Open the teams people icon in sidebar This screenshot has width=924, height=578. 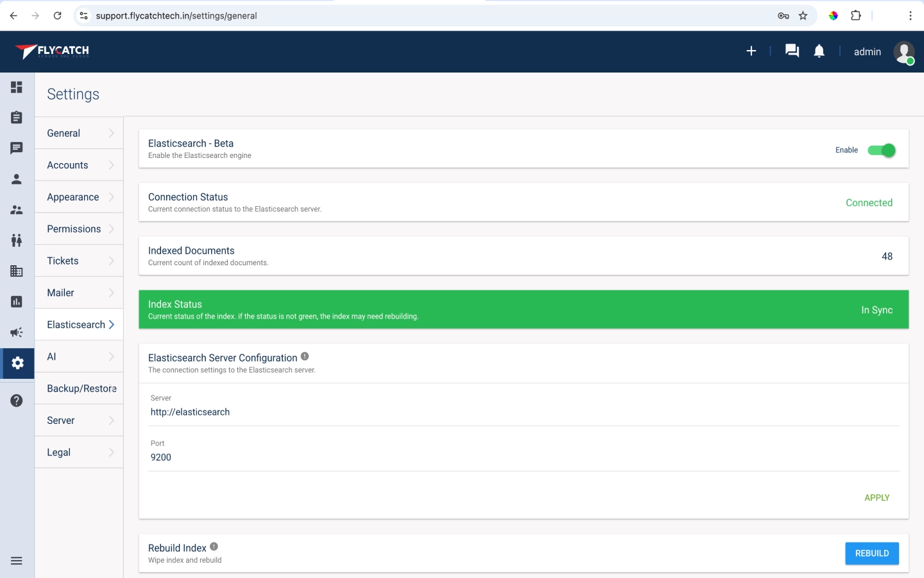coord(17,240)
